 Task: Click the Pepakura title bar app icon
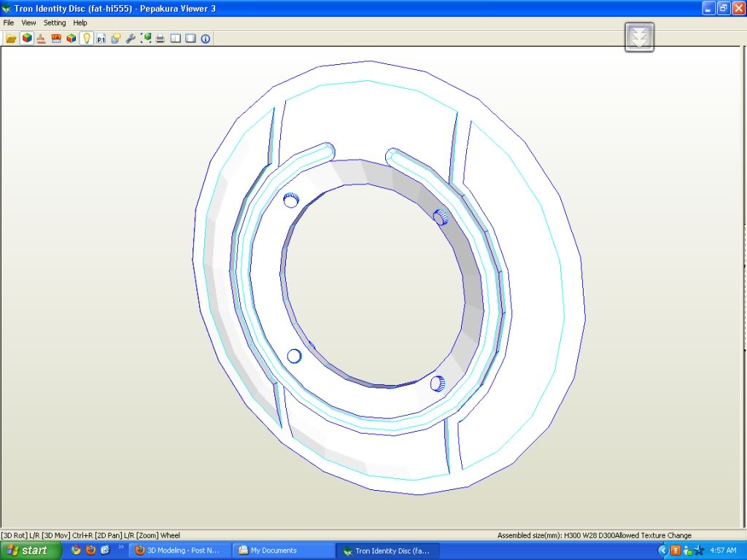(x=6, y=9)
